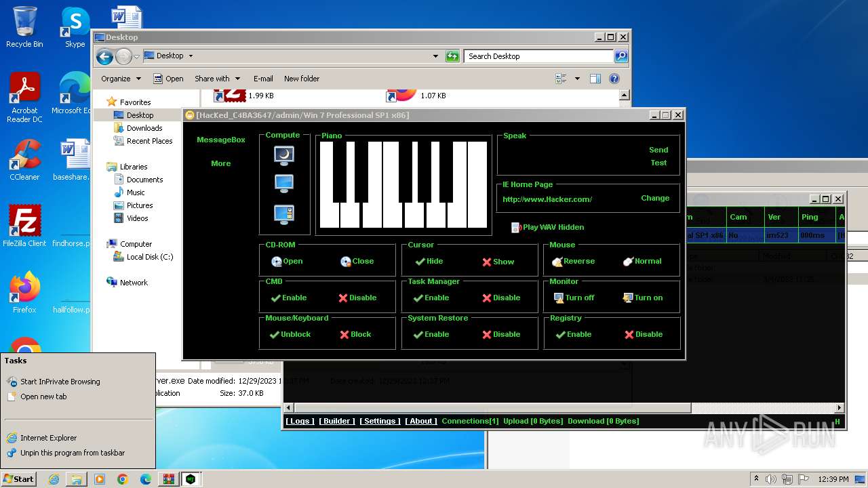Show the cursor
Viewport: 868px width, 488px height.
click(498, 262)
